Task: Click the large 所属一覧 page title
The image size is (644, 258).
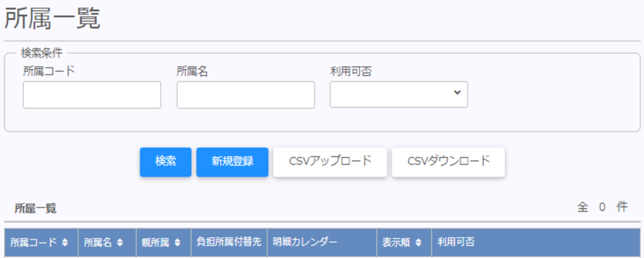Action: (53, 19)
